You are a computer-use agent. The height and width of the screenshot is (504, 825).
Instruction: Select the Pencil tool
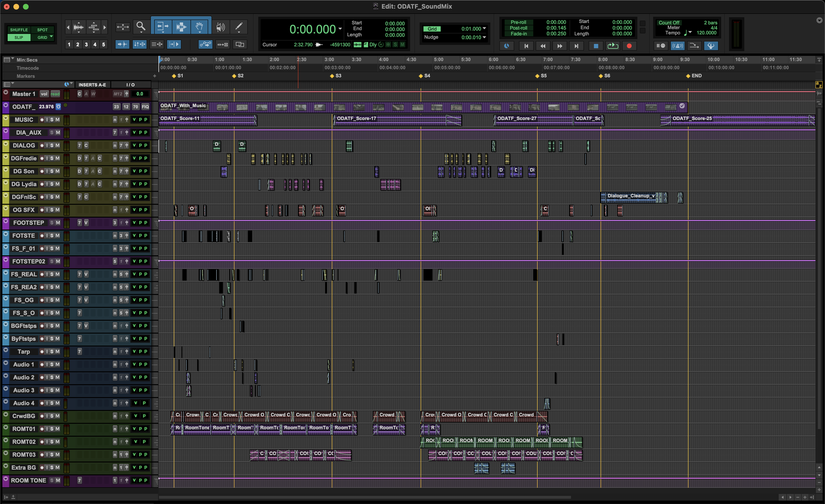tap(239, 26)
